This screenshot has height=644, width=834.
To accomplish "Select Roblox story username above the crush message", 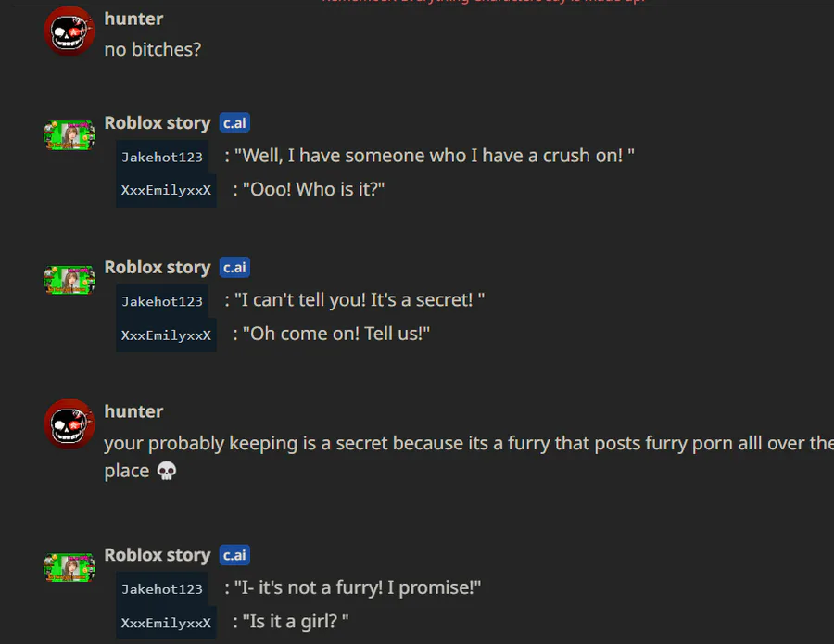I will tap(158, 123).
